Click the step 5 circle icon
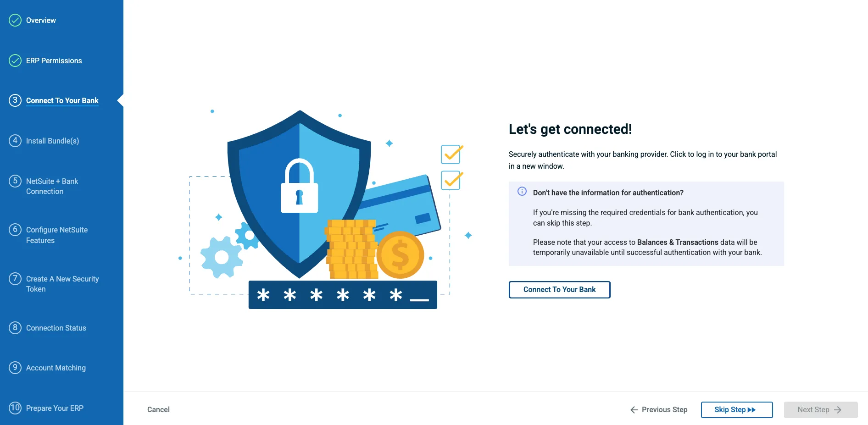Viewport: 868px width, 425px height. point(15,181)
